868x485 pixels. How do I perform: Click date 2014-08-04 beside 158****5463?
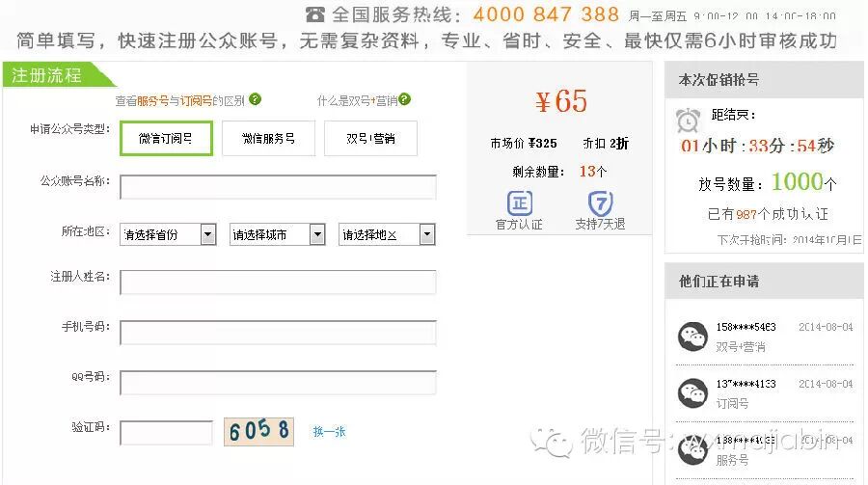click(x=826, y=327)
